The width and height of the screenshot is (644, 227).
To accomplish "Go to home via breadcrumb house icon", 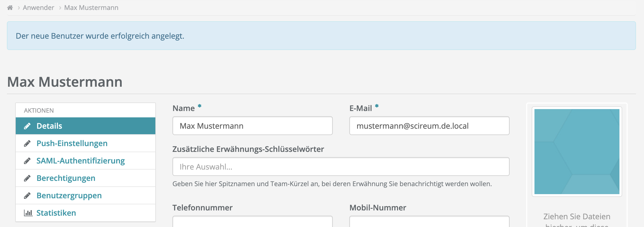I will pyautogui.click(x=10, y=8).
